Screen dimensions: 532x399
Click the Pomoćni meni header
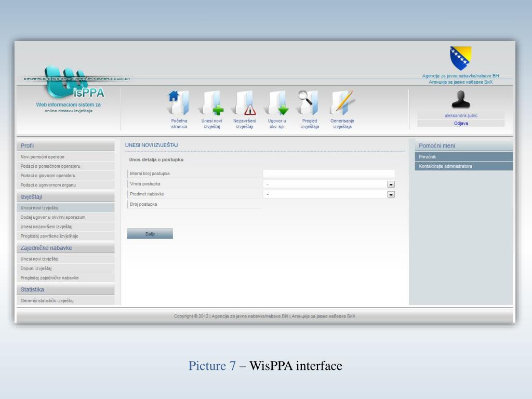pos(463,145)
